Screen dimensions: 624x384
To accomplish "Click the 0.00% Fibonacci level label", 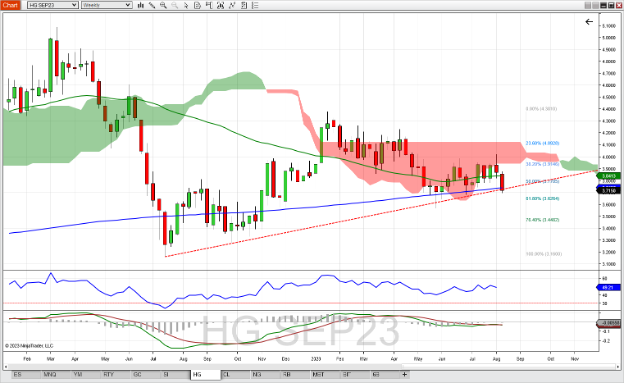I will (541, 109).
